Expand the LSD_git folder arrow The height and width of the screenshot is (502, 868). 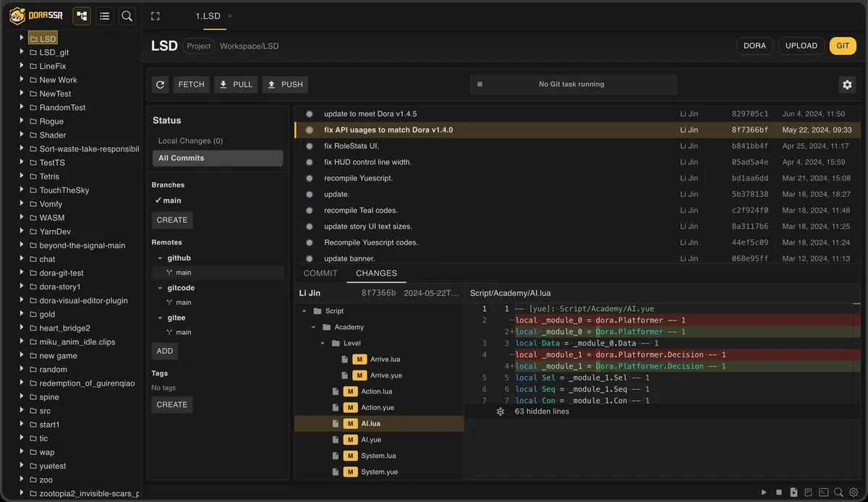pyautogui.click(x=22, y=53)
